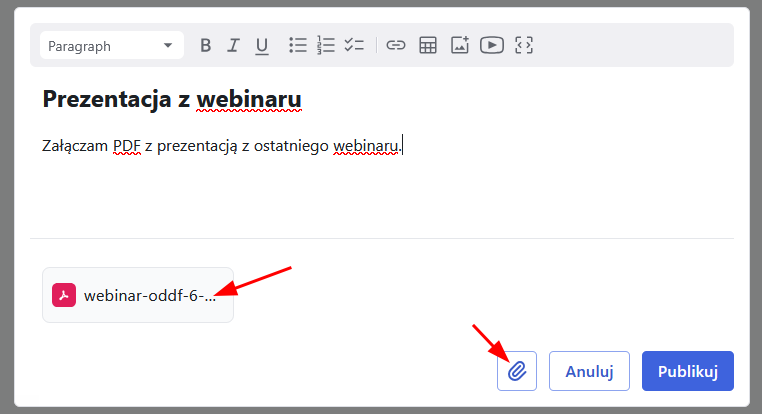Insert a table from the toolbar
The width and height of the screenshot is (762, 414).
(x=428, y=45)
